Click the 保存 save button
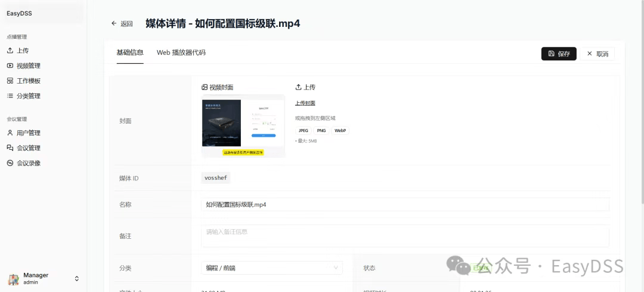 (x=559, y=54)
